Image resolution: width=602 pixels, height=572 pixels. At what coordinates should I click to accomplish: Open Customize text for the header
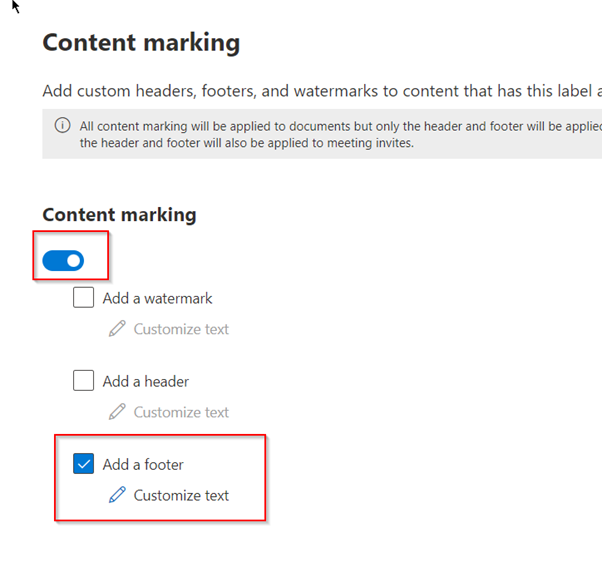[x=181, y=412]
